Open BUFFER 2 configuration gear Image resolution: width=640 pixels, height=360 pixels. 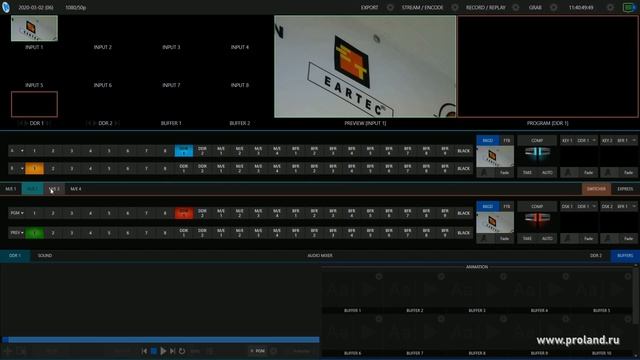pyautogui.click(x=441, y=277)
